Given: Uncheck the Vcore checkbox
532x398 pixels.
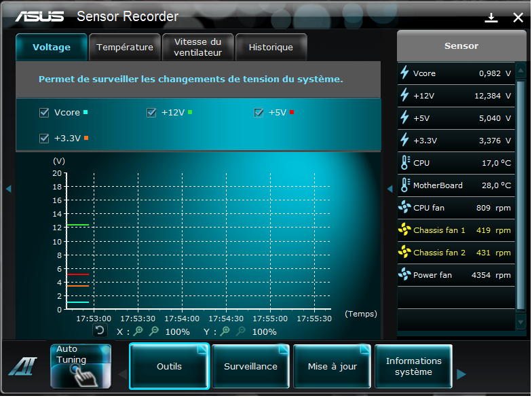Looking at the screenshot, I should [44, 113].
